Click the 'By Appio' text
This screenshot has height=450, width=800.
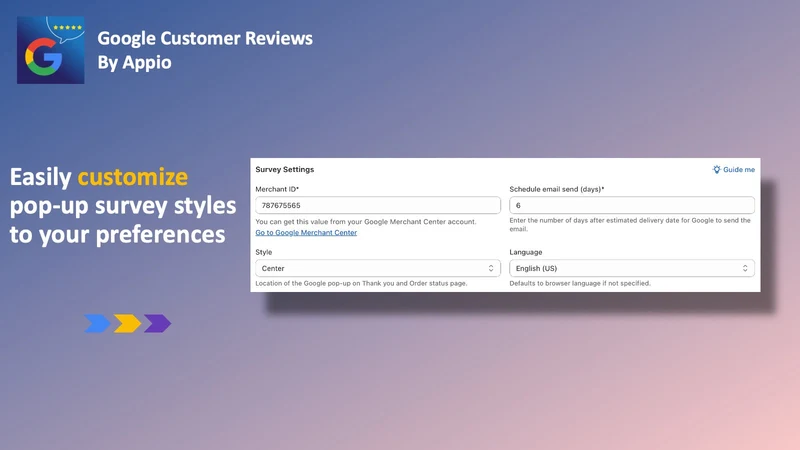point(135,63)
